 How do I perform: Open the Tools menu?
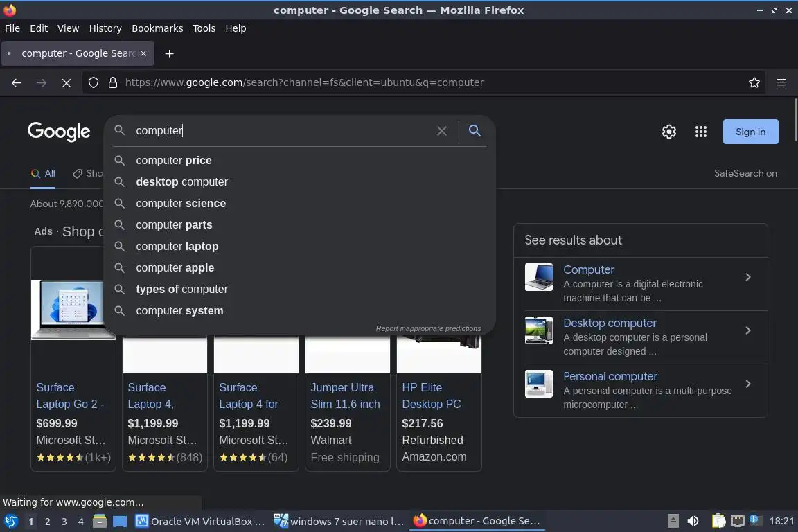(x=204, y=28)
